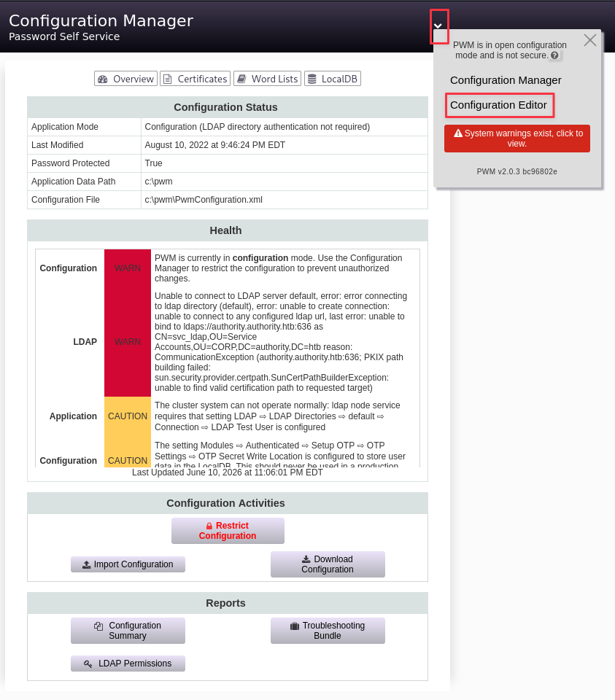Click the yellow Application CAUTION status cell

click(128, 416)
